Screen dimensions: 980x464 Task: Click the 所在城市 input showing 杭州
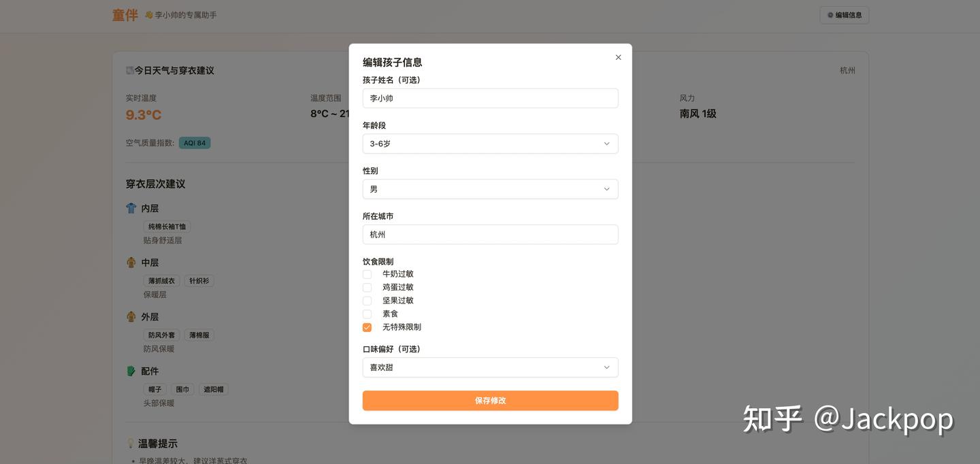490,234
